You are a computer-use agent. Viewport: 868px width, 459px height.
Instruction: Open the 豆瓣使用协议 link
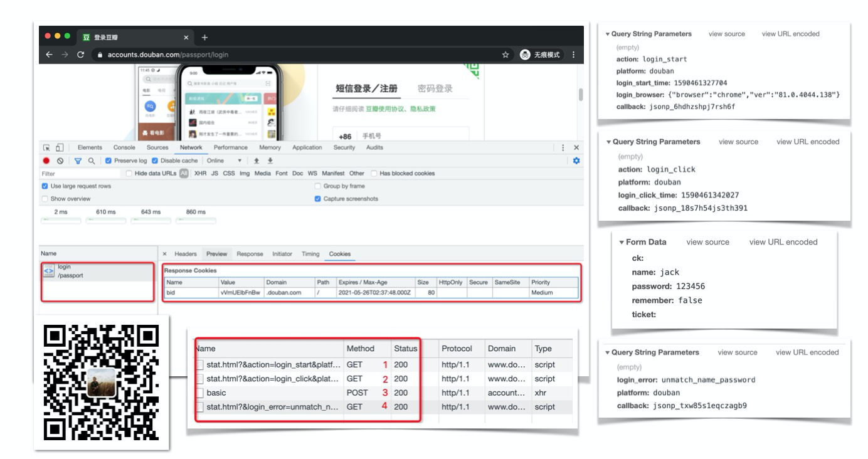coord(385,108)
